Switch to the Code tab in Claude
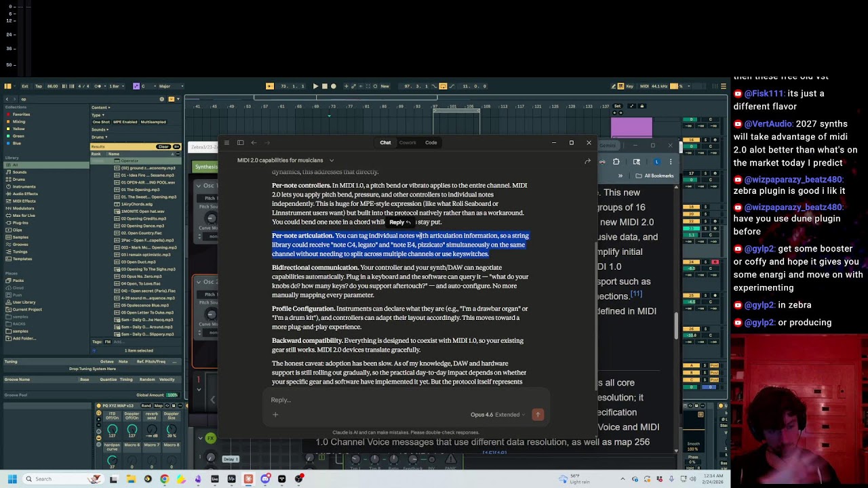The width and height of the screenshot is (868, 488). coord(431,143)
